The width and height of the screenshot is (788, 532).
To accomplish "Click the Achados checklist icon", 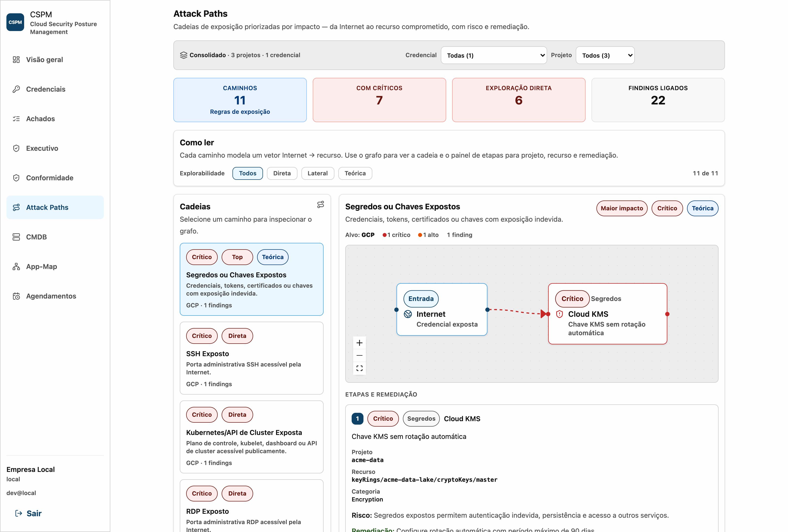I will [16, 119].
